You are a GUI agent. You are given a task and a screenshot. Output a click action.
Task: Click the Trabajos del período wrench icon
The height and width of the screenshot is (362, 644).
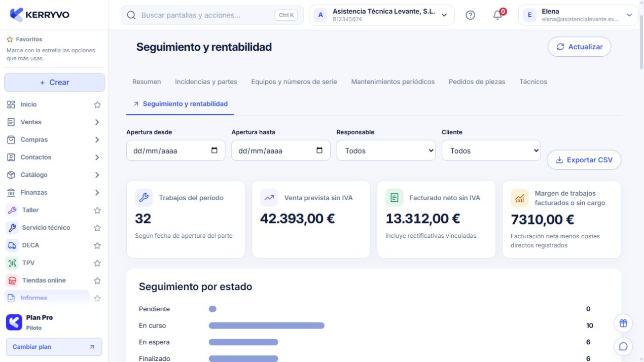pos(144,198)
